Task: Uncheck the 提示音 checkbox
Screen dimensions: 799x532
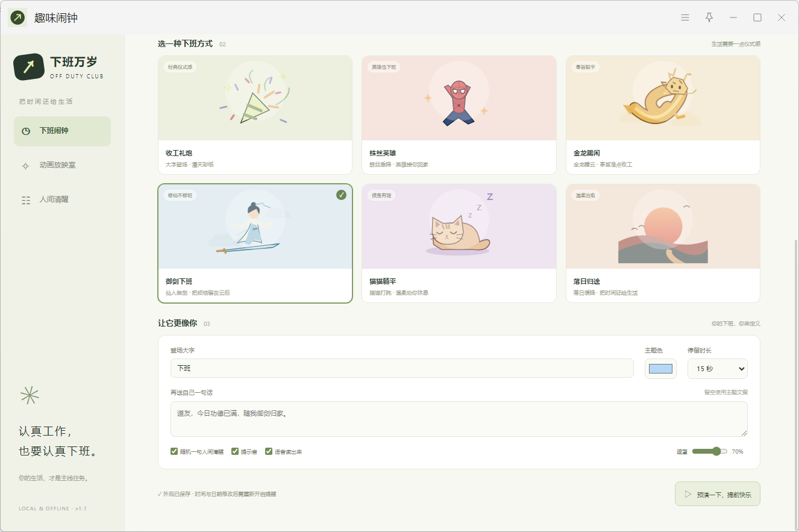Action: click(x=235, y=451)
